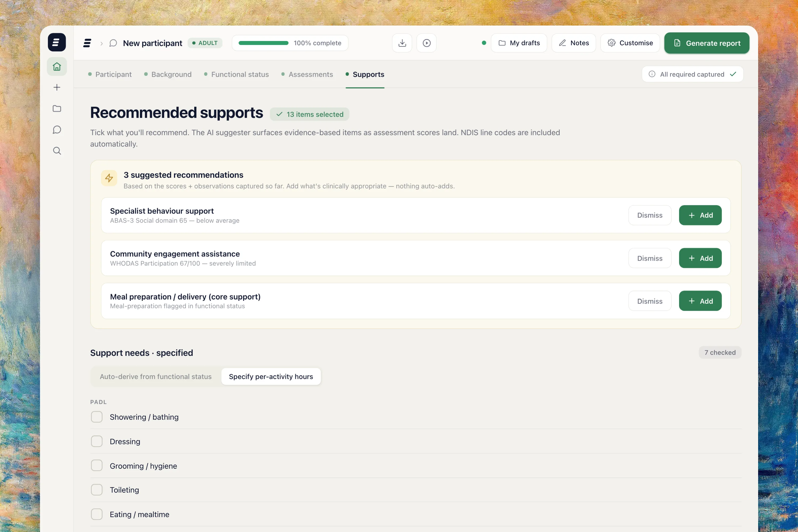
Task: Tick the Dressing checkbox
Action: pos(97,441)
